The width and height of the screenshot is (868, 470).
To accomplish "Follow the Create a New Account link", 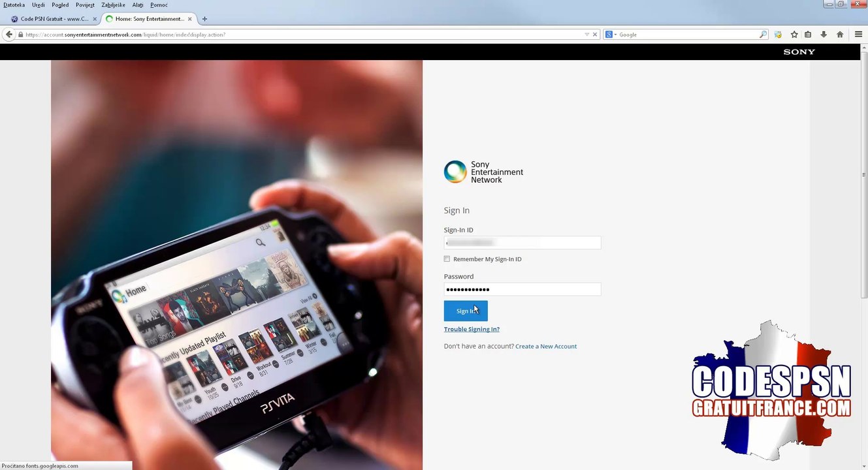I will click(x=546, y=346).
